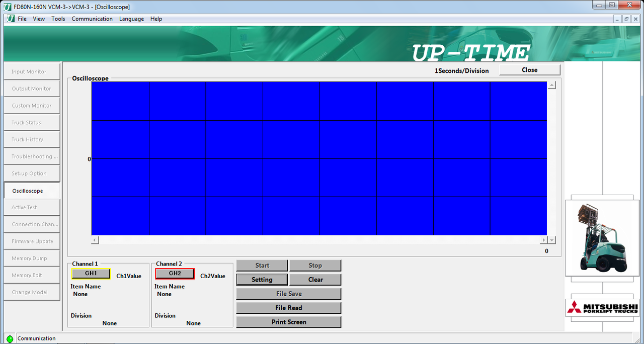Viewport: 644px width, 344px height.
Task: Restore the inner Oscilloscope child window
Action: [626, 19]
